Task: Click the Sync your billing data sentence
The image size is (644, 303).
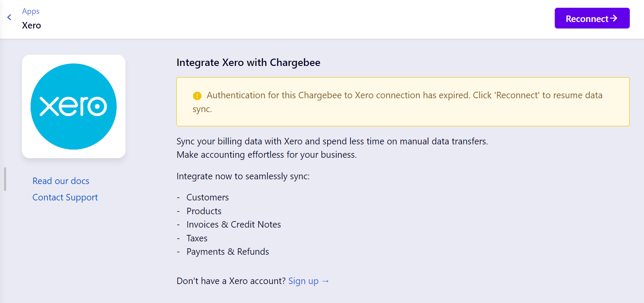Action: (332, 141)
